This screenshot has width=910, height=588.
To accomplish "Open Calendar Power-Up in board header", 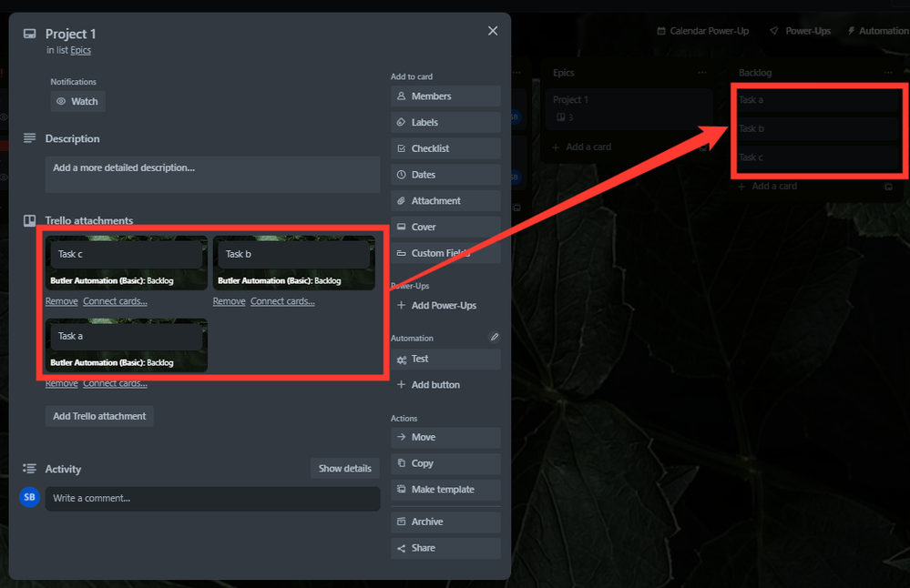I will [x=703, y=31].
